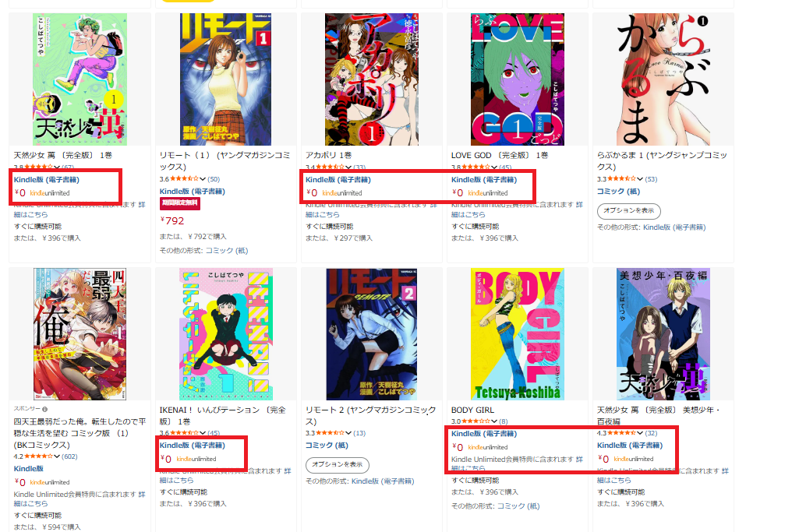Expand rating chevron for らぶかるま 1

pyautogui.click(x=640, y=179)
